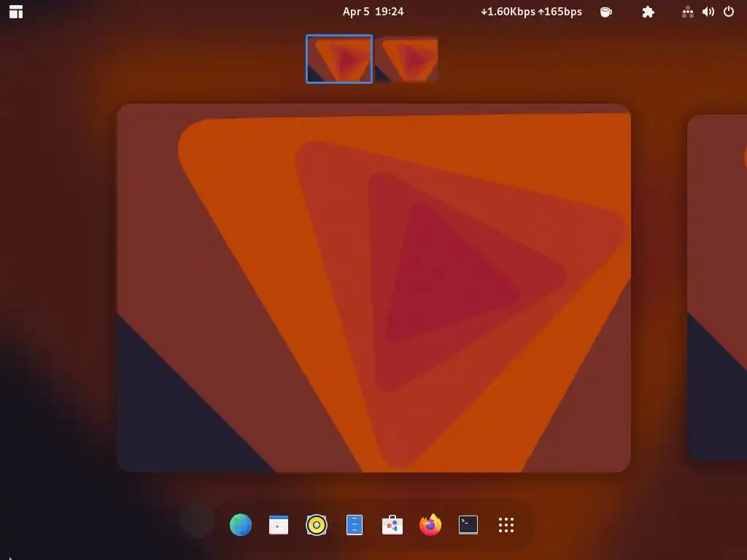Show all applications grid

coord(506,525)
